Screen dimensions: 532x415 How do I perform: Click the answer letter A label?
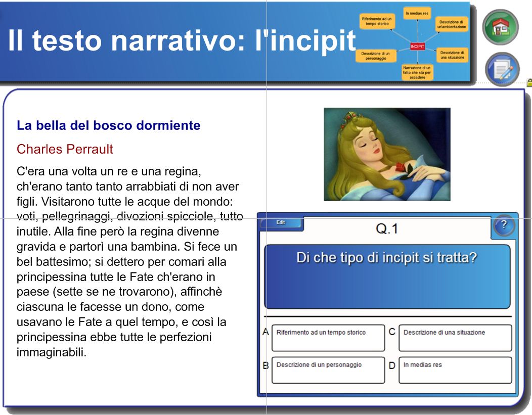click(x=265, y=332)
